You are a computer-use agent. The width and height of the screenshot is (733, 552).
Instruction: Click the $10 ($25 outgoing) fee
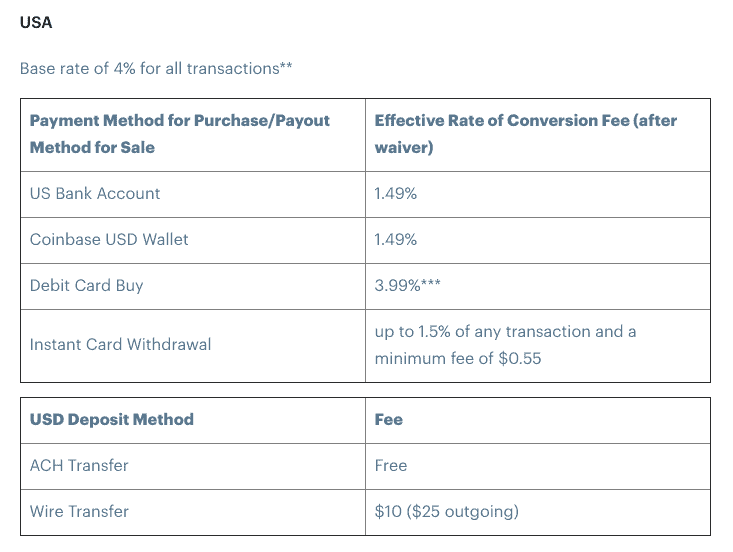pyautogui.click(x=446, y=512)
